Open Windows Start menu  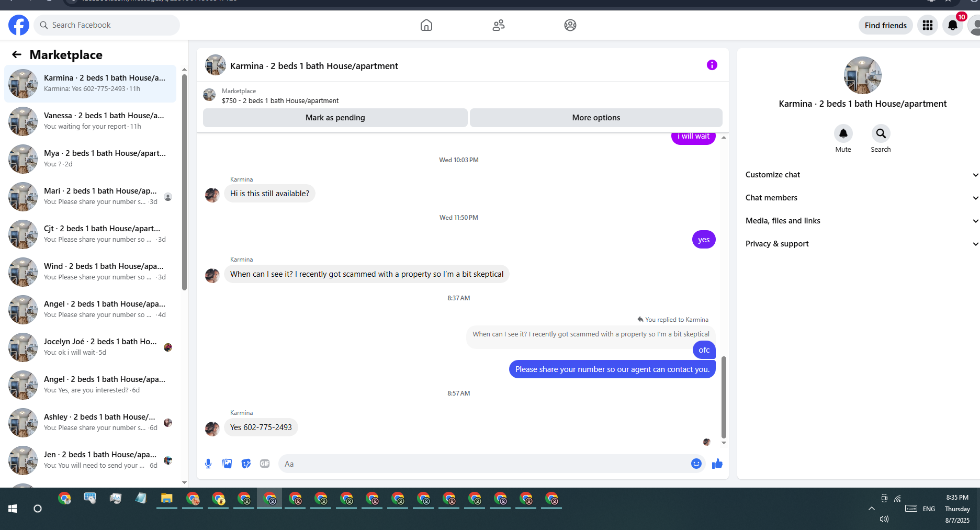coord(13,509)
